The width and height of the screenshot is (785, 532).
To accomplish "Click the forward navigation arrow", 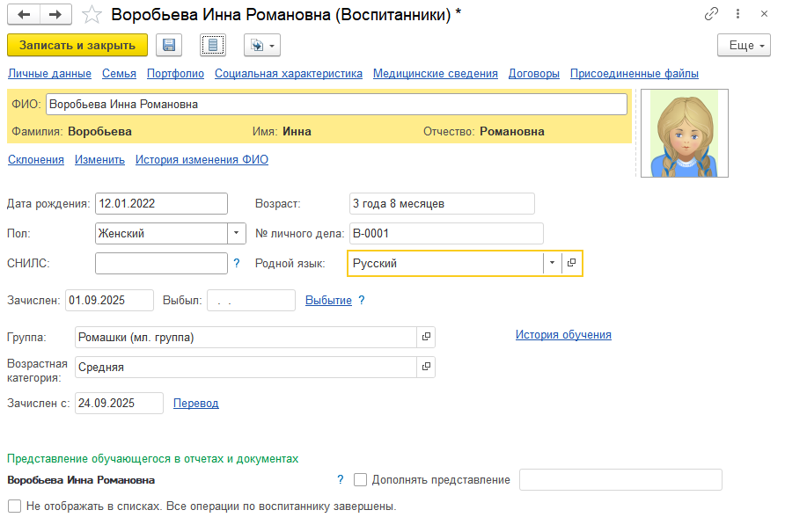I will tap(55, 15).
